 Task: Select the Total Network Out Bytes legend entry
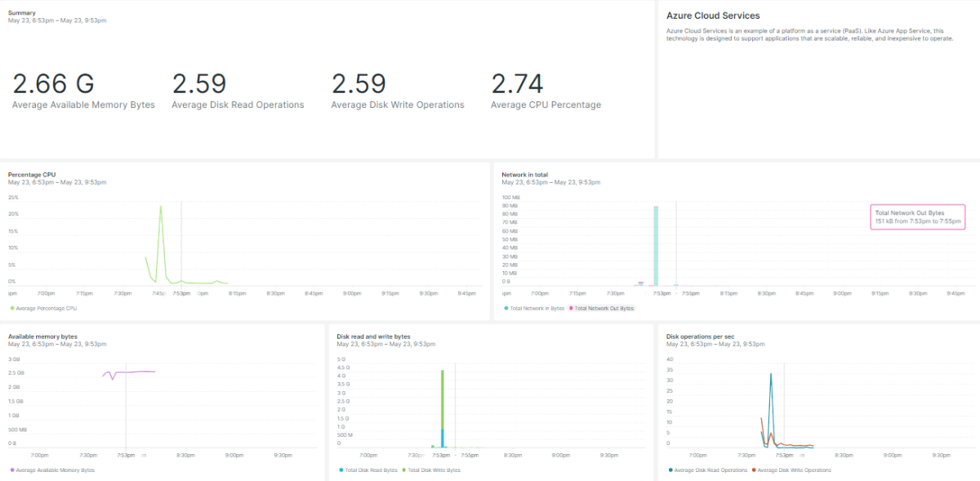pos(604,308)
